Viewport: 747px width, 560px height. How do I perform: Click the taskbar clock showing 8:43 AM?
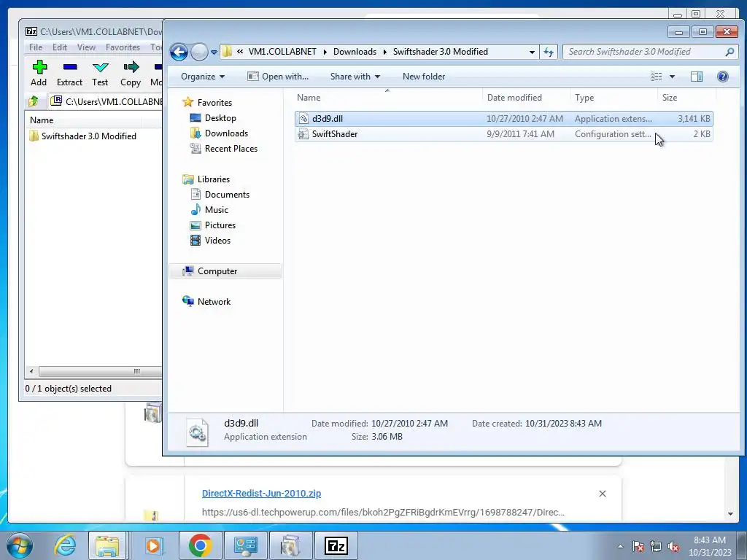709,546
